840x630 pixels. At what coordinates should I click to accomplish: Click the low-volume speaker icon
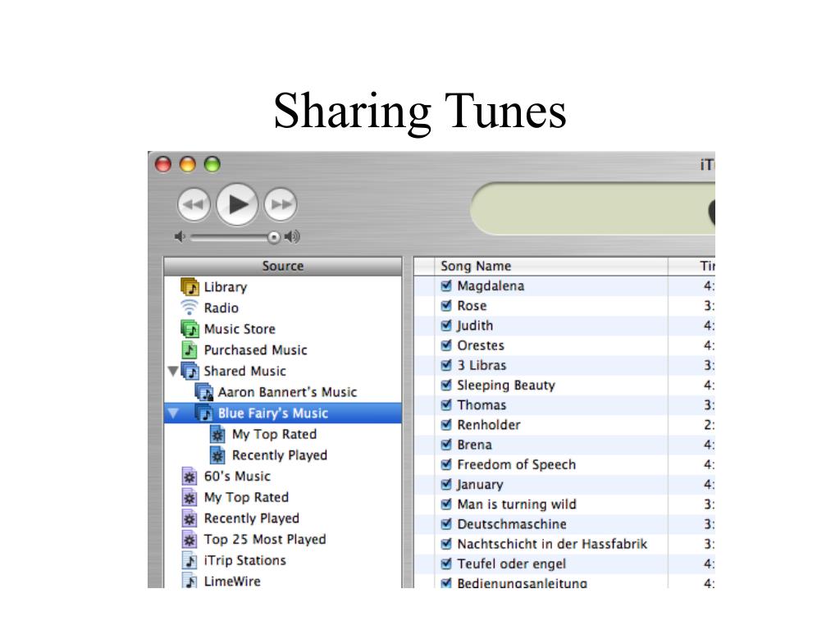point(180,237)
